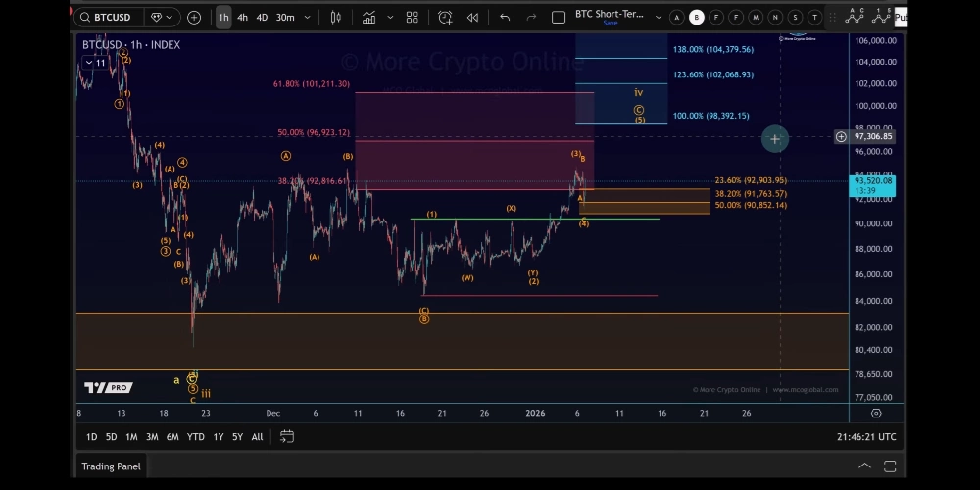Undo the last chart action
Screen dimensions: 980x490
click(505, 17)
